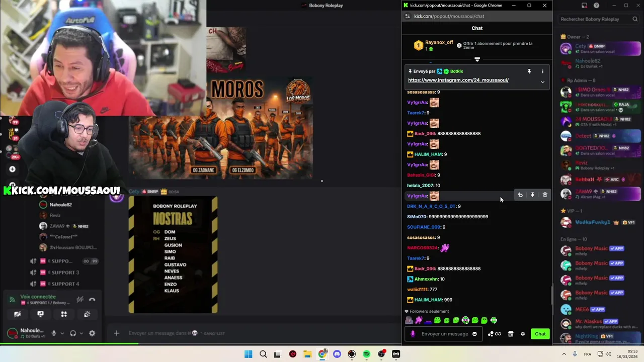Open Chrome site info icon in address bar
Viewport: 644px width, 362px height.
click(407, 16)
